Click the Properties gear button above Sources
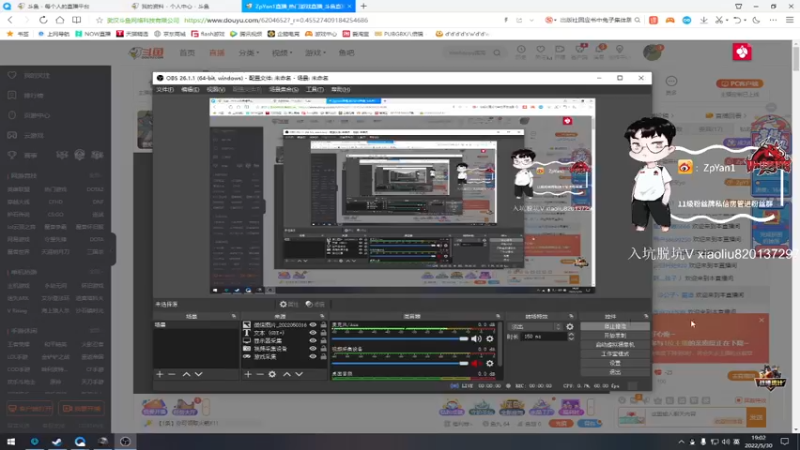Viewport: 800px width, 450px height. [288, 304]
